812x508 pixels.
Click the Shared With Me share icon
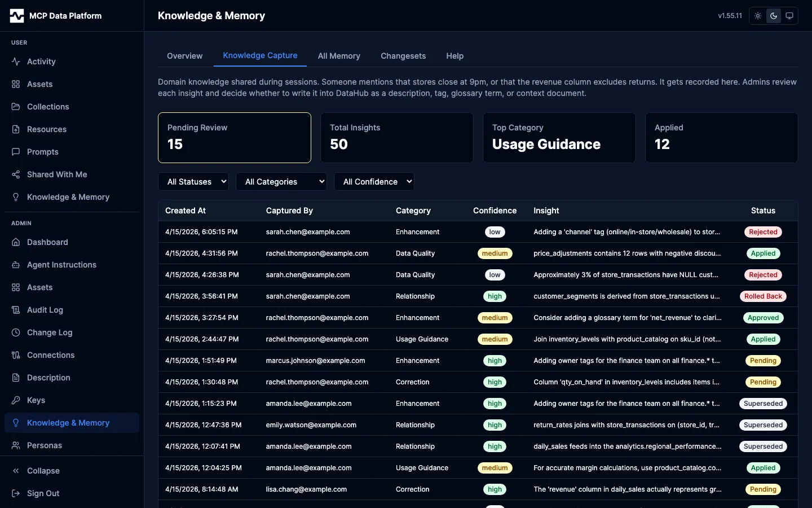[x=16, y=174]
